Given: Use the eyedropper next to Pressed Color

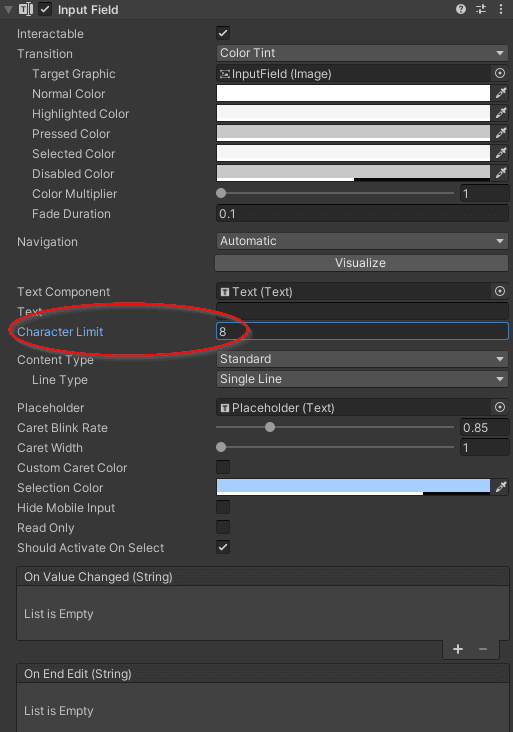Looking at the screenshot, I should click(501, 134).
